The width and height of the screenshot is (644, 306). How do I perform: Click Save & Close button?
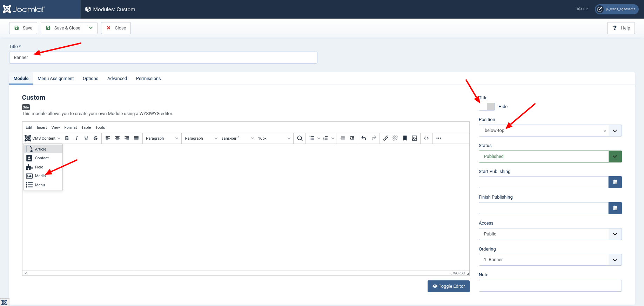point(62,28)
